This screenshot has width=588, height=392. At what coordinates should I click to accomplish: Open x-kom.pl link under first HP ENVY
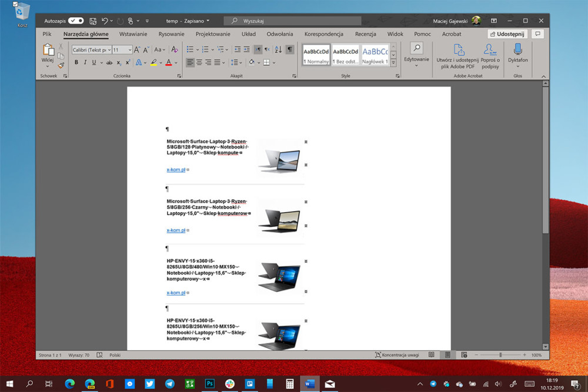[x=176, y=293]
